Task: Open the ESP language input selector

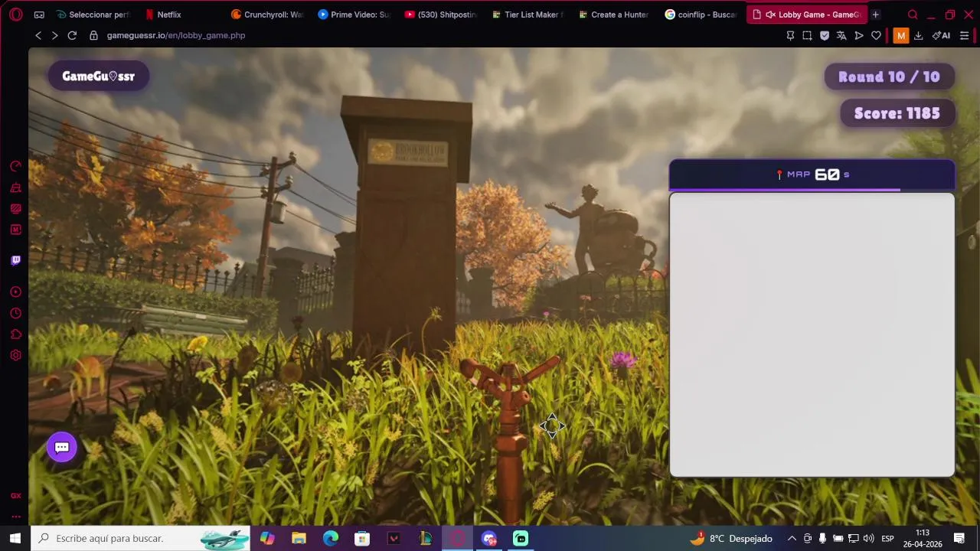Action: [887, 538]
